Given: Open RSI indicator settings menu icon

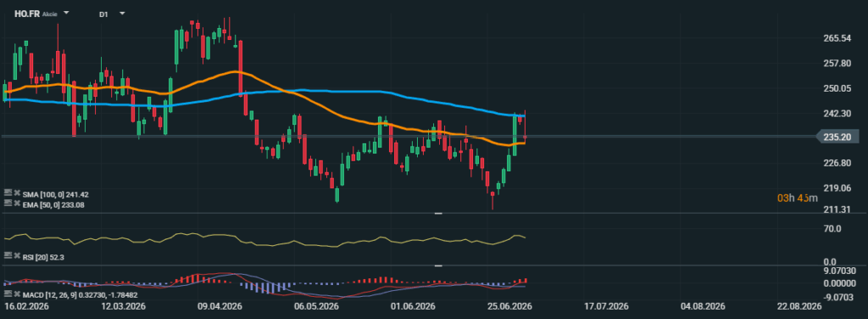Looking at the screenshot, I should coord(8,255).
